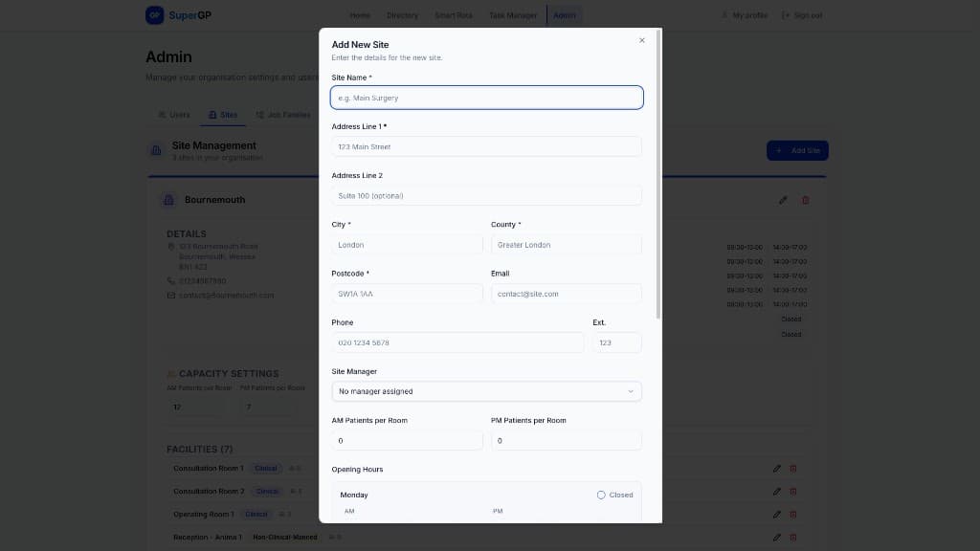Click the PM Patients per Room field
Image resolution: width=980 pixels, height=551 pixels.
(x=567, y=440)
